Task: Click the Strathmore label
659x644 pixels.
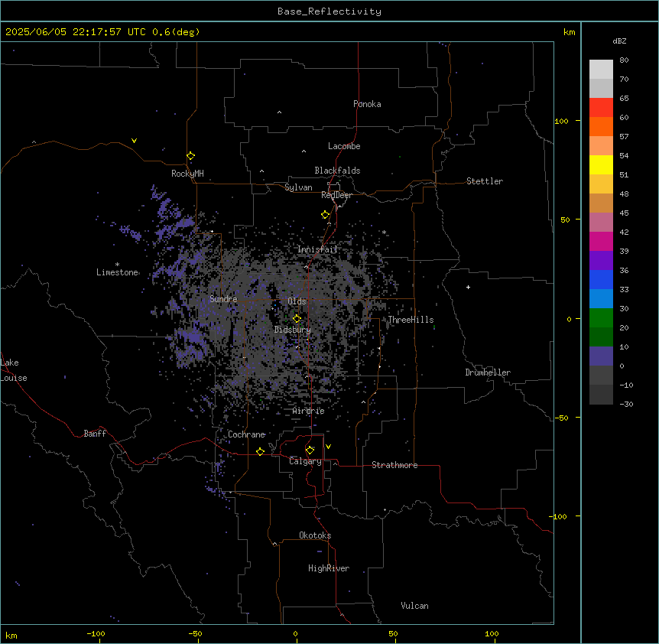Action: [394, 465]
